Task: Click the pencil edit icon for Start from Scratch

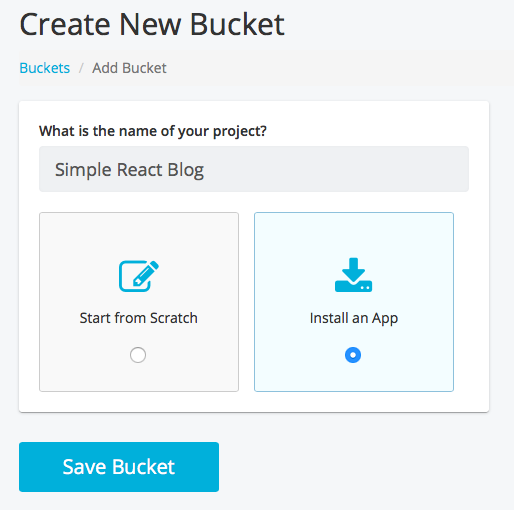Action: click(139, 276)
